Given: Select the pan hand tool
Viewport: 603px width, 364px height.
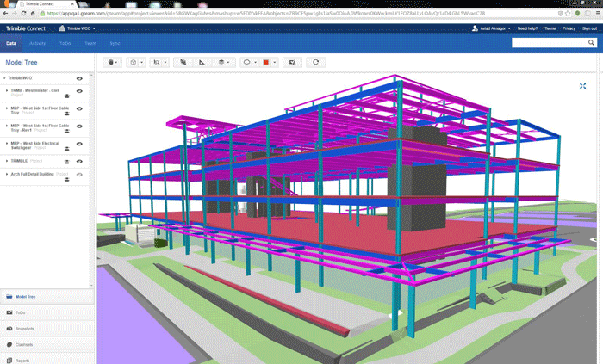Looking at the screenshot, I should (111, 62).
